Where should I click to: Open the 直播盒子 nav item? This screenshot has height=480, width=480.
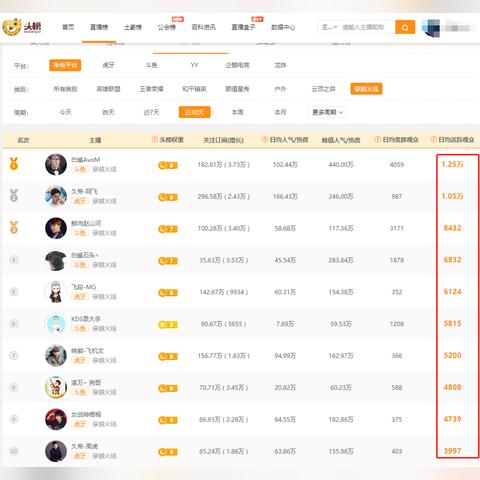coord(244,27)
